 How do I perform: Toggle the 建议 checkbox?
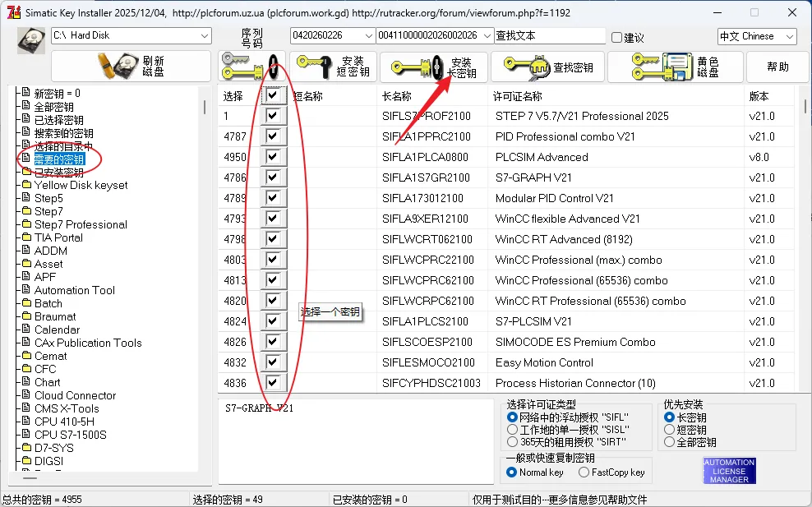click(x=616, y=37)
